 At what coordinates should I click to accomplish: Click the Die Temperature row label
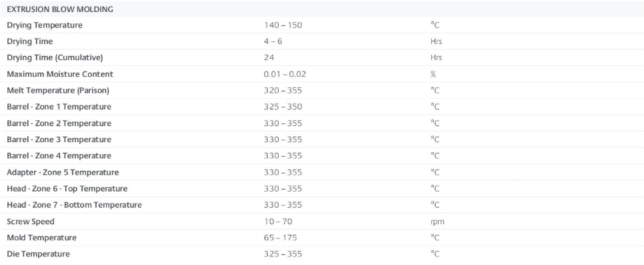[x=38, y=254]
